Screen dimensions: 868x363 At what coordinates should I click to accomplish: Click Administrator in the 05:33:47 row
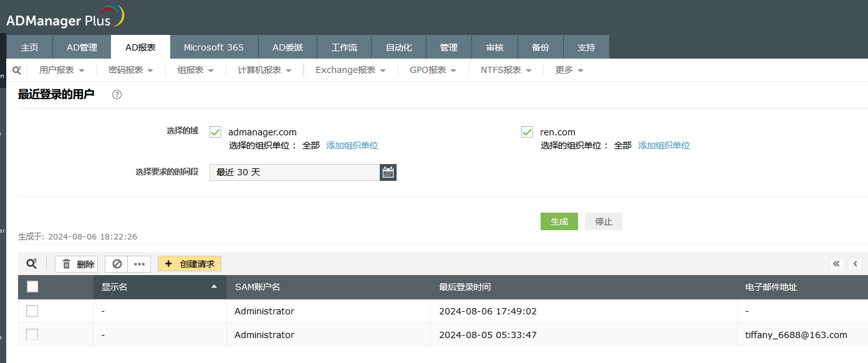[264, 335]
